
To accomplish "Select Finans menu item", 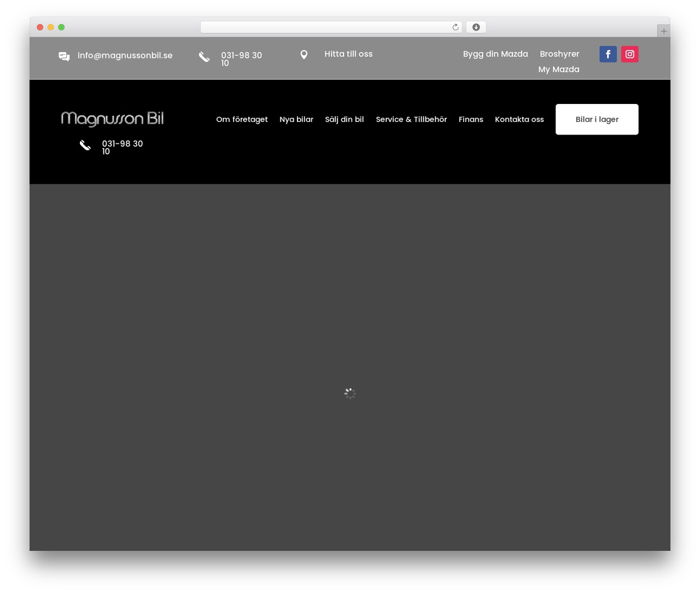I will [471, 119].
